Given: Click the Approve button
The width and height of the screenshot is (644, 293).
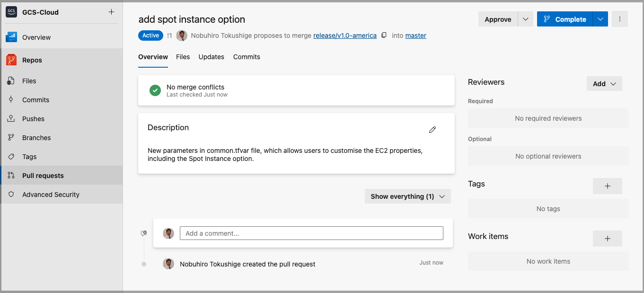Looking at the screenshot, I should tap(498, 19).
